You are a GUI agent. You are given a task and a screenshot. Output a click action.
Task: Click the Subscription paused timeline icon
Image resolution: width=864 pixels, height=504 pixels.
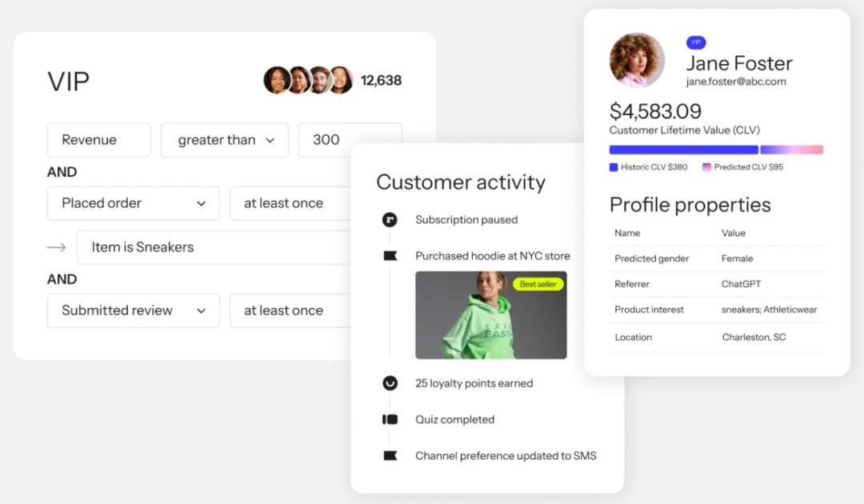390,220
